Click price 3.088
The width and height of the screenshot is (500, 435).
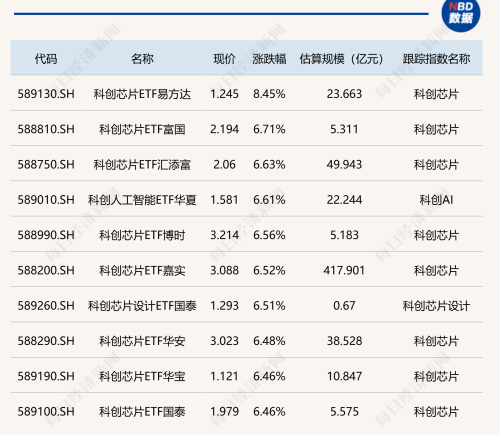224,270
